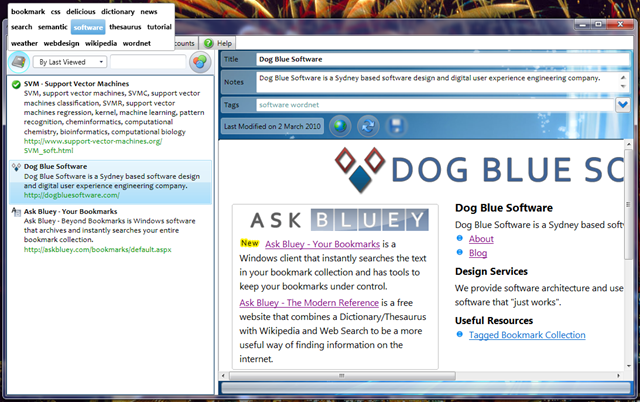Click the horizontal scrollbar of web preview
Screen dimensions: 640x402
pos(342,375)
